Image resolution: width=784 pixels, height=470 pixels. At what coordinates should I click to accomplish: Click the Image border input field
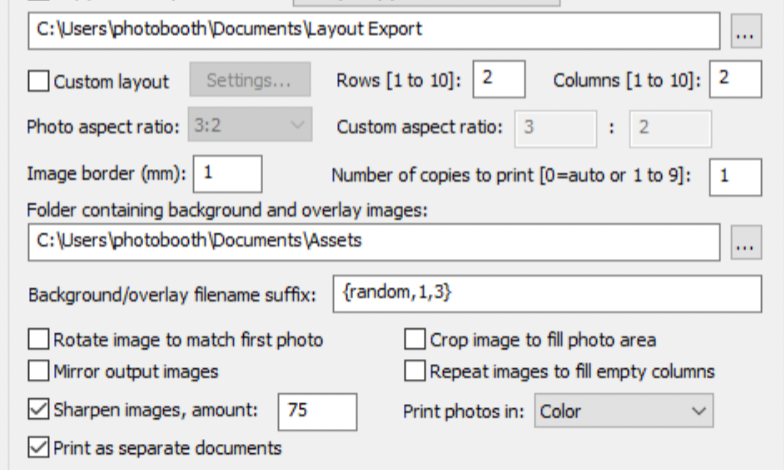pyautogui.click(x=228, y=173)
